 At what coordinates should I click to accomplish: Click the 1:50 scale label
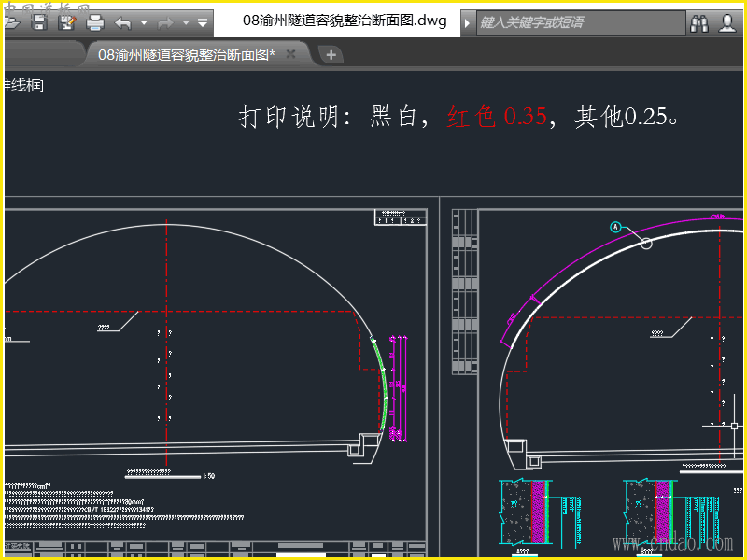click(x=208, y=476)
